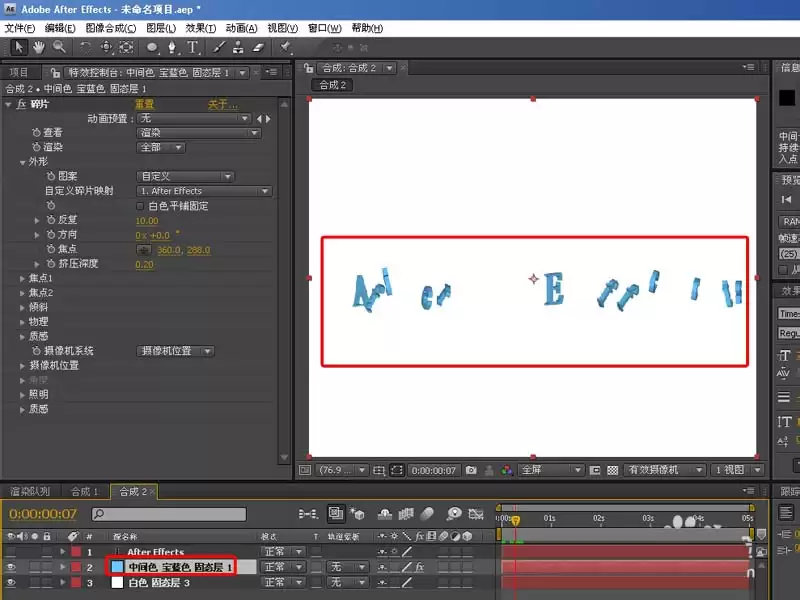The width and height of the screenshot is (800, 600).
Task: Select the Pen tool
Action: point(172,47)
